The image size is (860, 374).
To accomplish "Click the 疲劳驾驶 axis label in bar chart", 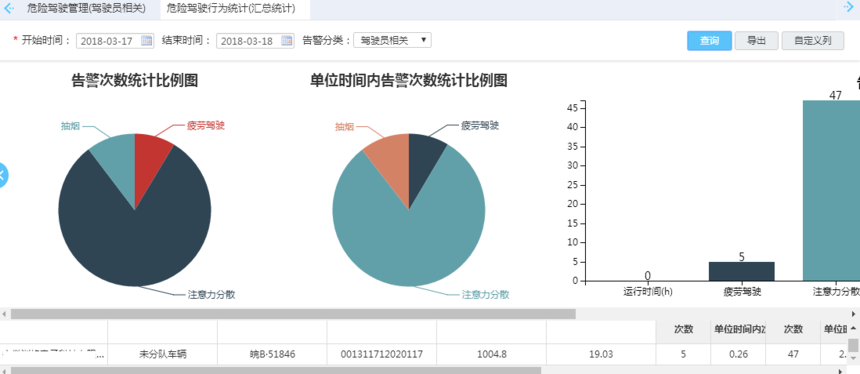I will 742,292.
